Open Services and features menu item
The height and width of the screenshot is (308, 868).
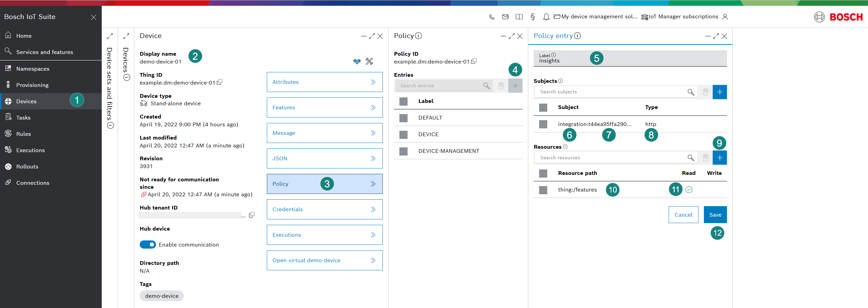[51, 52]
